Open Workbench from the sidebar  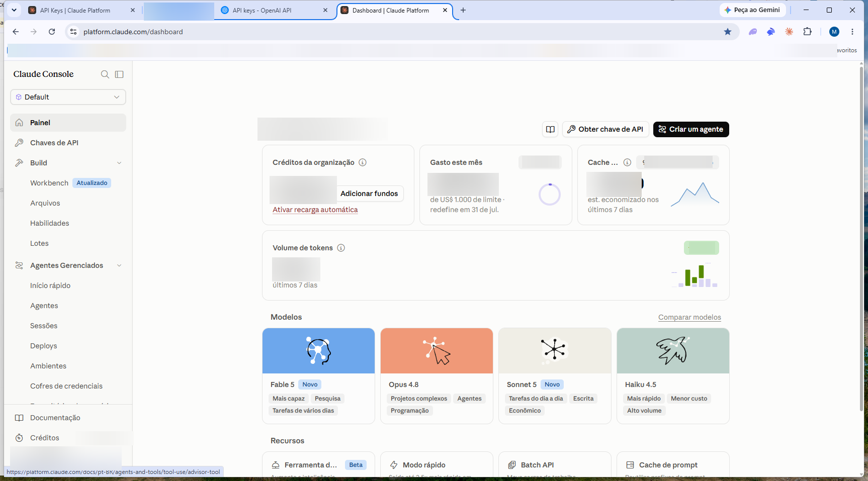click(49, 183)
